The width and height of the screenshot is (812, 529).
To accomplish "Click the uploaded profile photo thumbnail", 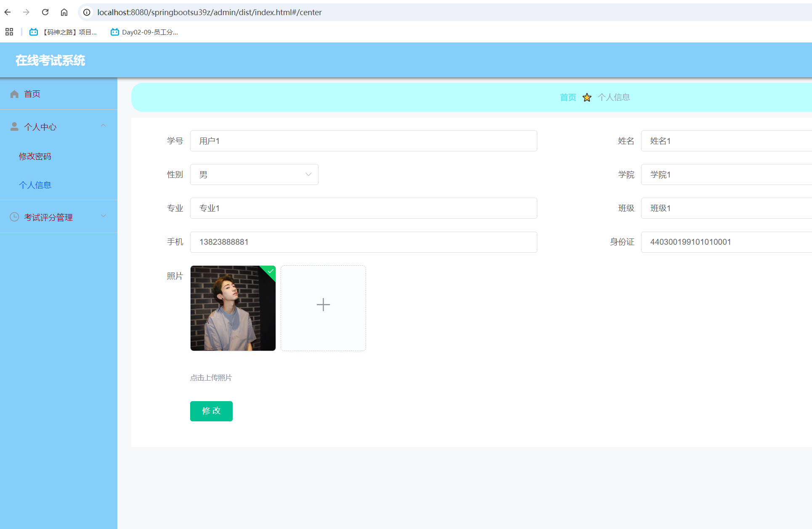I will (233, 308).
